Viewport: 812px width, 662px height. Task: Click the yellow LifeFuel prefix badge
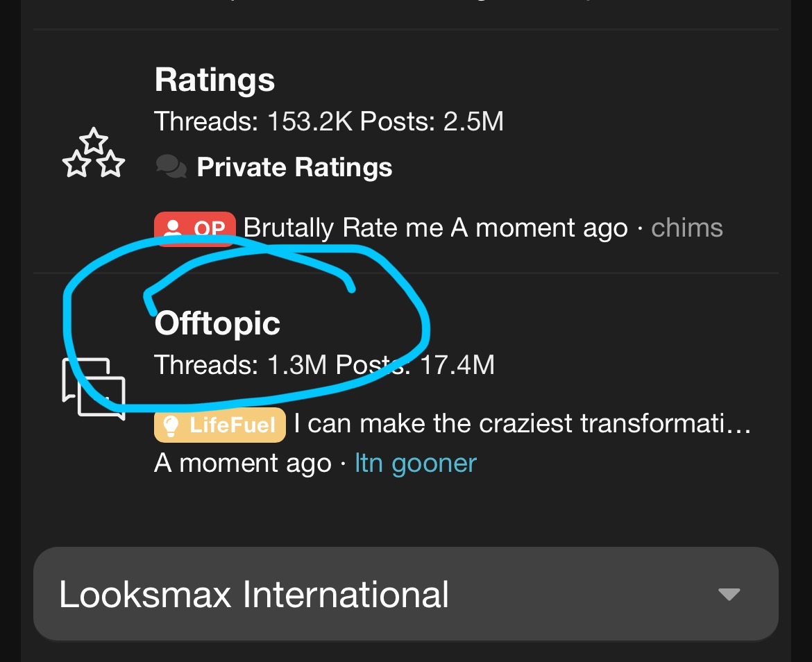(219, 425)
